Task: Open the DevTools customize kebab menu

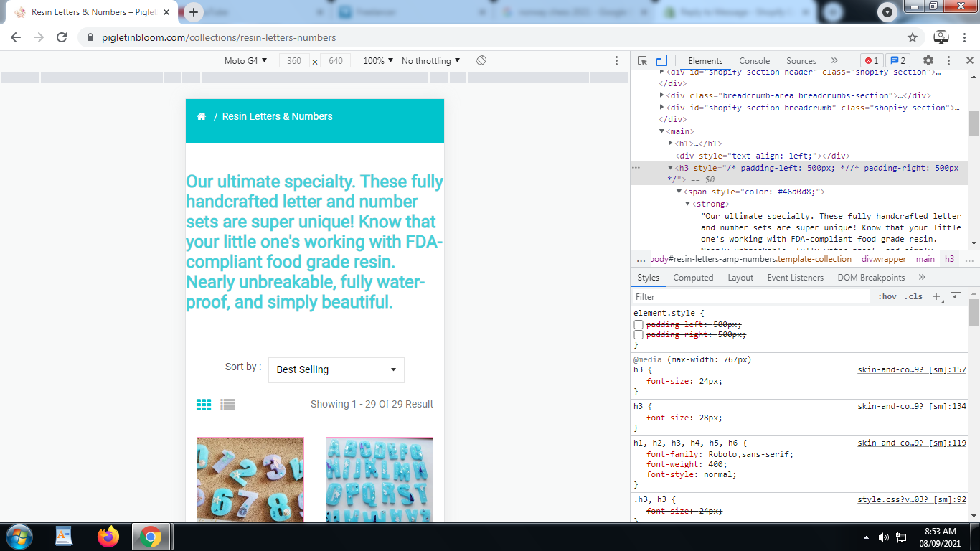Action: point(948,61)
